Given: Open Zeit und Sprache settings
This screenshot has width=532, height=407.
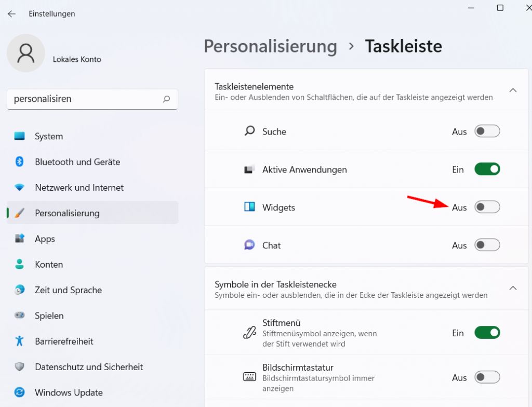Looking at the screenshot, I should tap(21, 290).
